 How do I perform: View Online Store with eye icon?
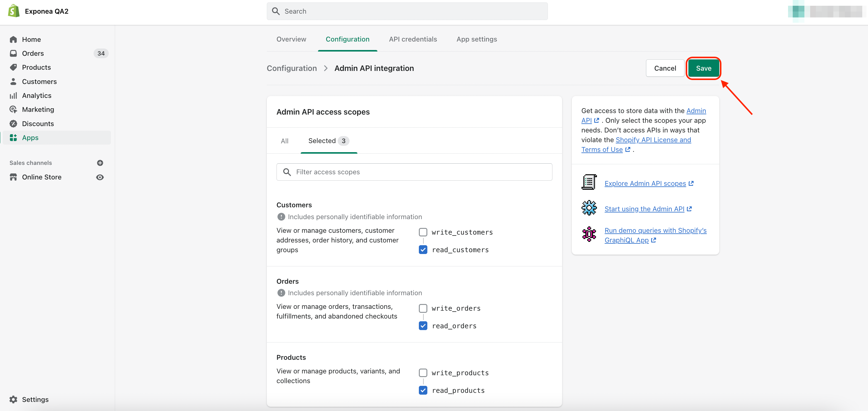coord(100,177)
